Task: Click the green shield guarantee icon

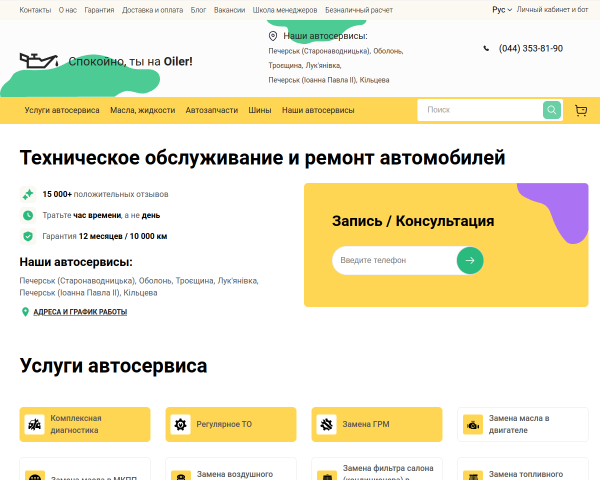Action: point(28,236)
